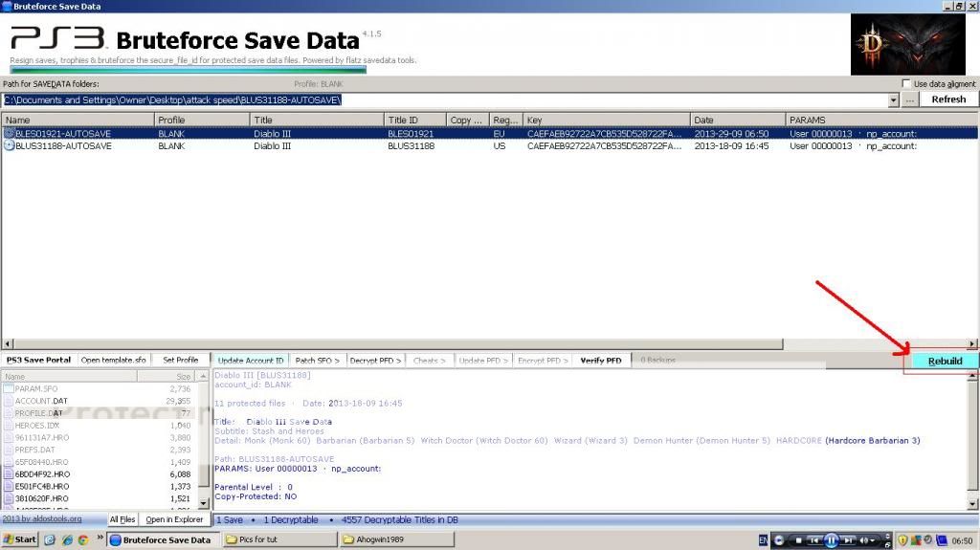
Task: Open the Decrypt PFD menu
Action: [x=375, y=361]
